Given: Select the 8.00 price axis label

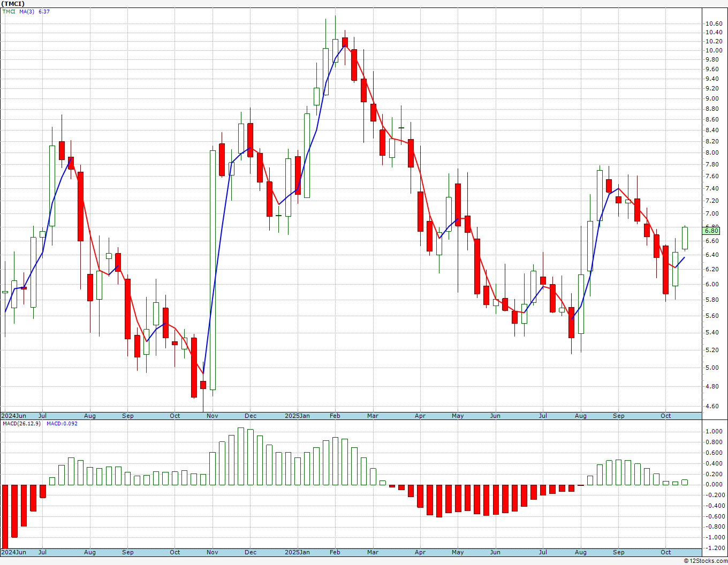Looking at the screenshot, I should tap(712, 152).
